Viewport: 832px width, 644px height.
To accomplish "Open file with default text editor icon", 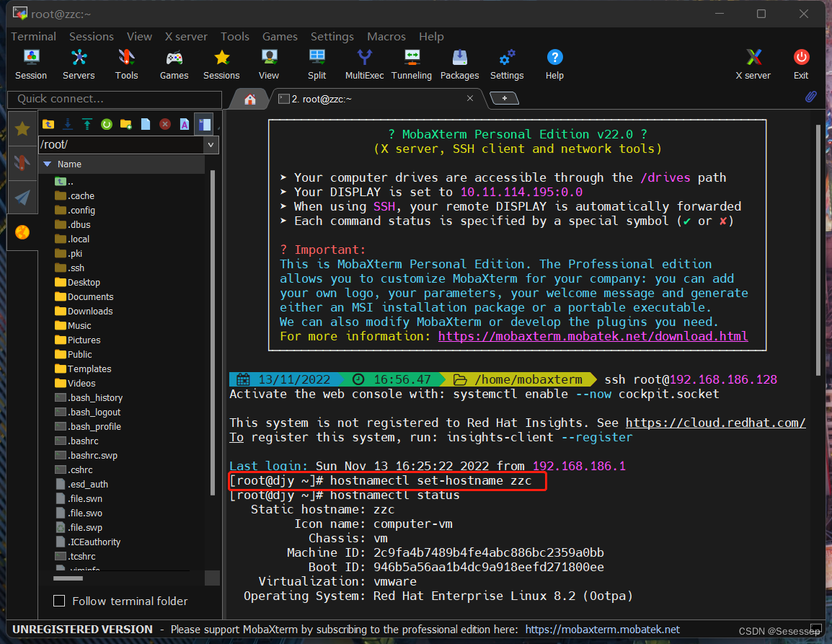I will click(x=184, y=124).
